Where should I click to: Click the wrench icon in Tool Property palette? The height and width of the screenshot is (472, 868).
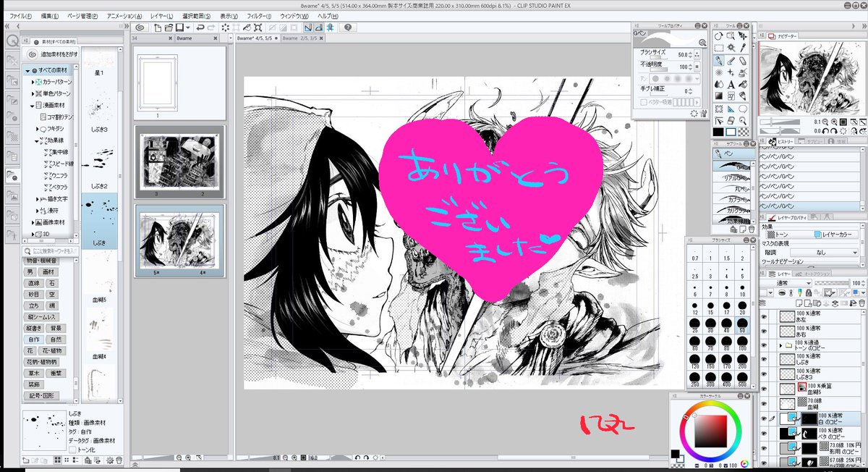coord(704,114)
